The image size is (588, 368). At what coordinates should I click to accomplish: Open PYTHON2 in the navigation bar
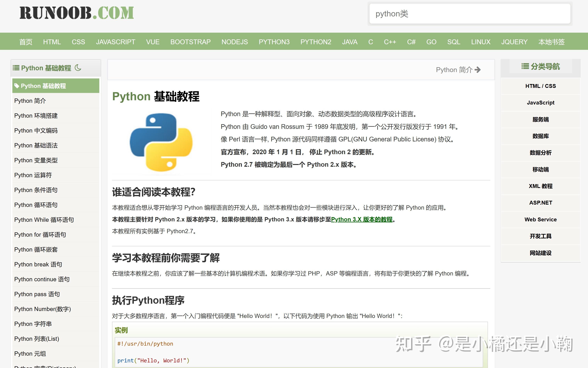point(316,42)
